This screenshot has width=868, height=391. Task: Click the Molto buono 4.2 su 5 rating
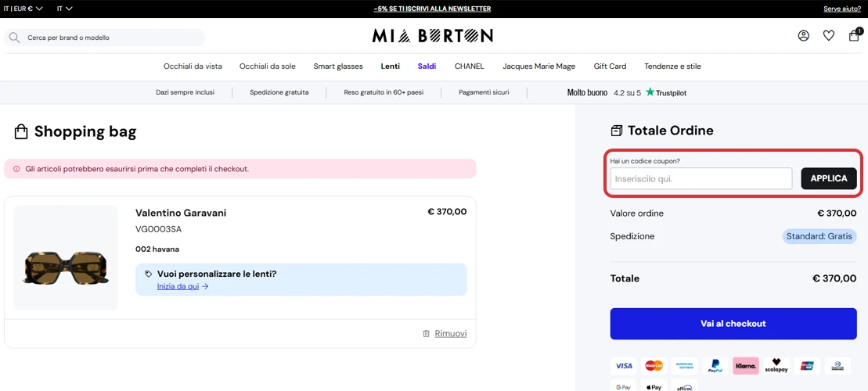tap(604, 93)
